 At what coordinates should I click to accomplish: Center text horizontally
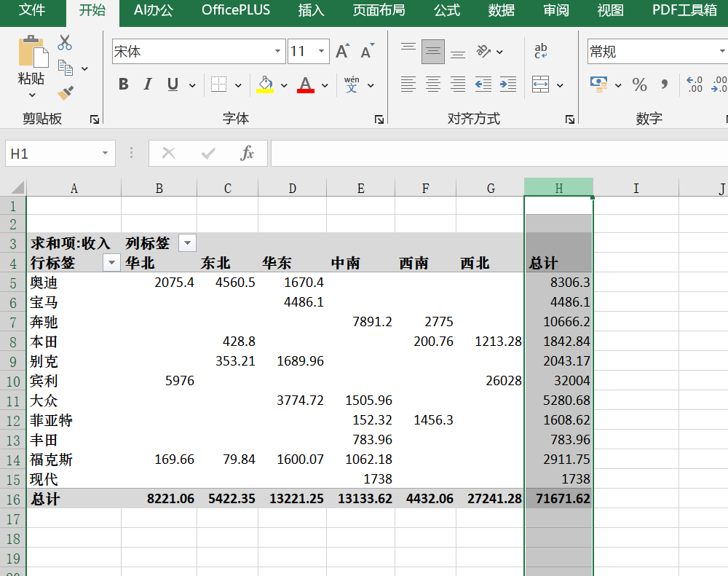click(432, 84)
